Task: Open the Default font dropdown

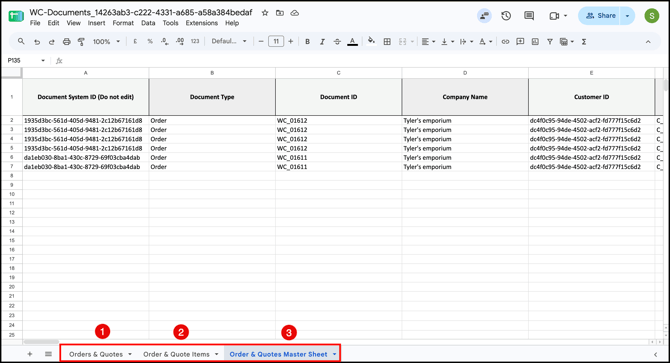Action: 229,41
